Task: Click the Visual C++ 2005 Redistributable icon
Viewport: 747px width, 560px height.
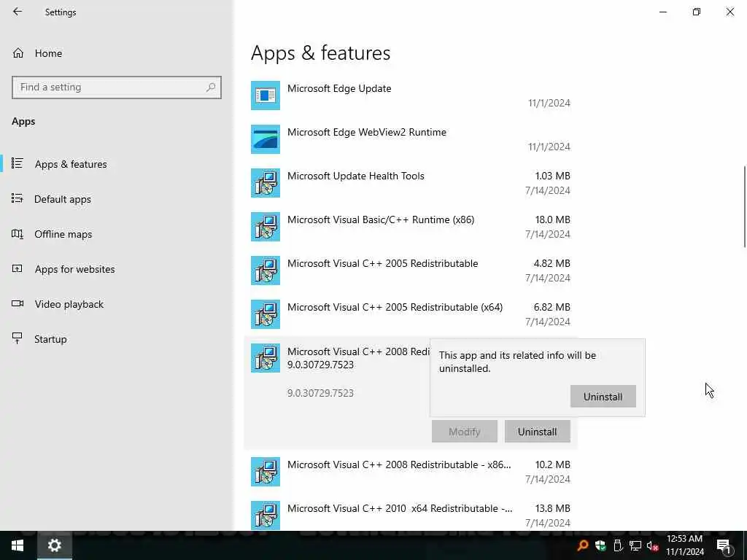Action: [266, 271]
